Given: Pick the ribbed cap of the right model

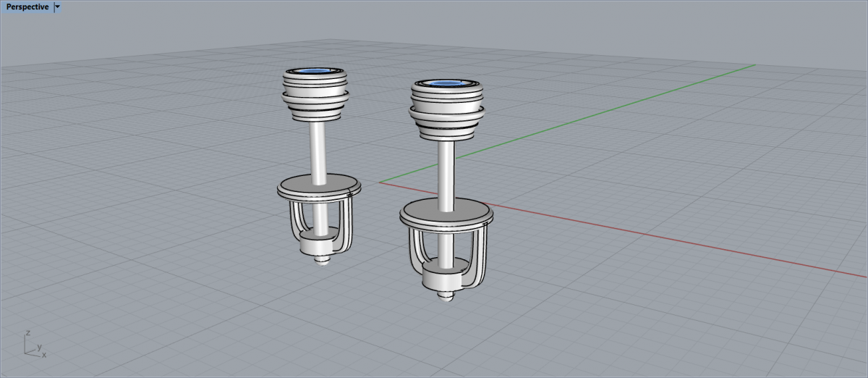Looking at the screenshot, I should [446, 110].
